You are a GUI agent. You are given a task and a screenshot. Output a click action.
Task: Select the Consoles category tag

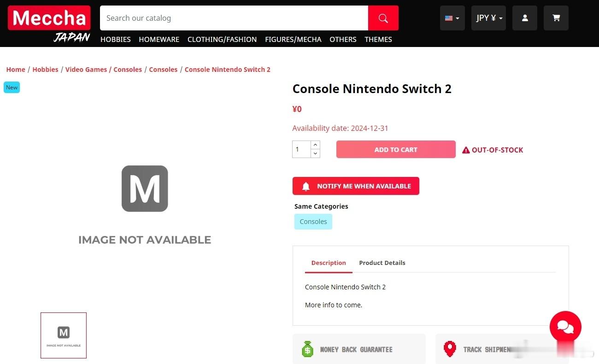click(313, 222)
